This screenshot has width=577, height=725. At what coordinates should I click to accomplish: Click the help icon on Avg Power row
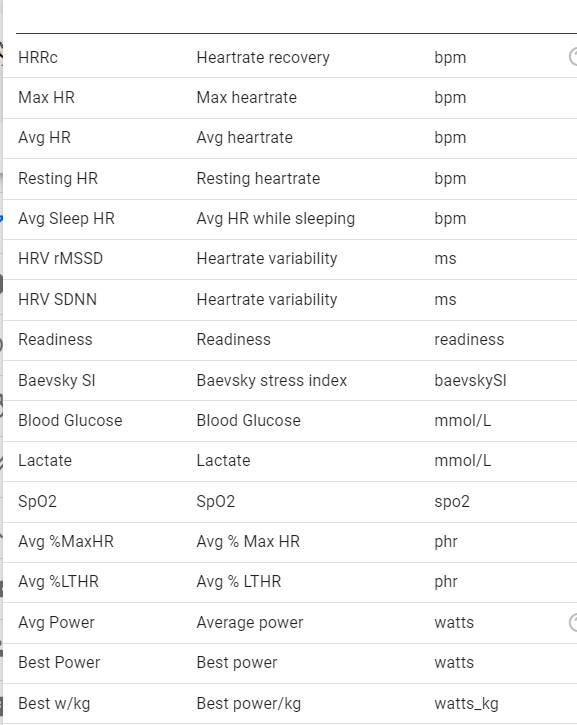[573, 622]
